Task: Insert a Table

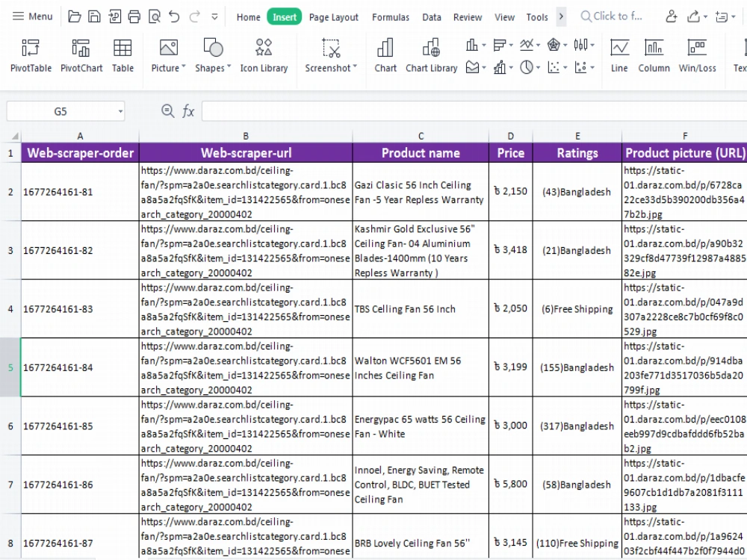Action: tap(123, 56)
